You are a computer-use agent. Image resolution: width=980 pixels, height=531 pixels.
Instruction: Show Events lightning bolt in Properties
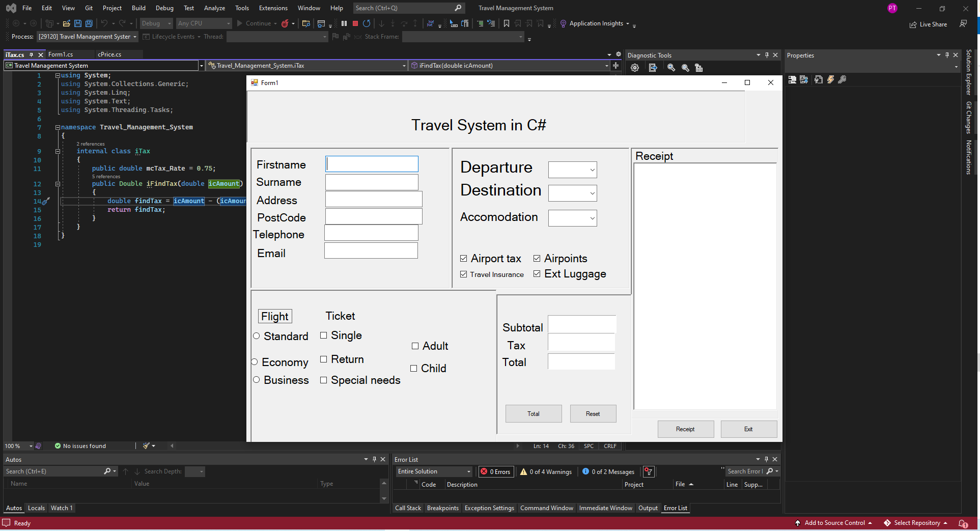pyautogui.click(x=830, y=79)
